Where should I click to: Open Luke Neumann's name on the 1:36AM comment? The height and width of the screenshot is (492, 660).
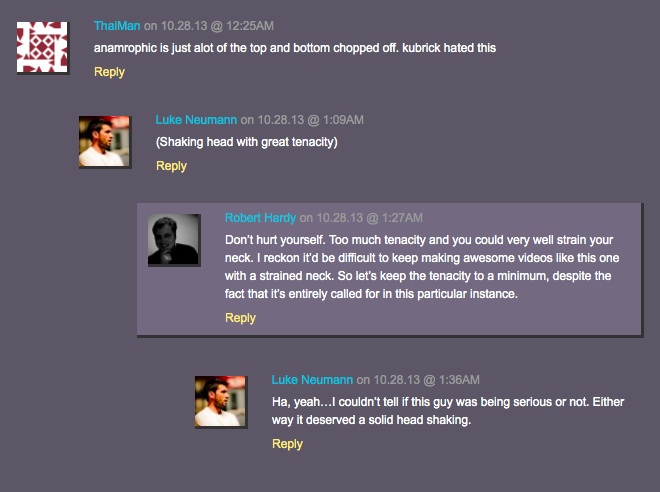coord(312,380)
